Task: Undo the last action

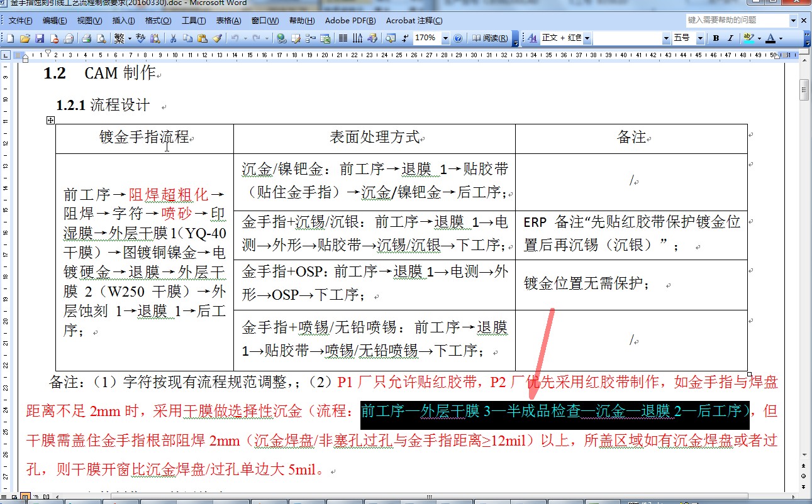Action: pos(234,38)
